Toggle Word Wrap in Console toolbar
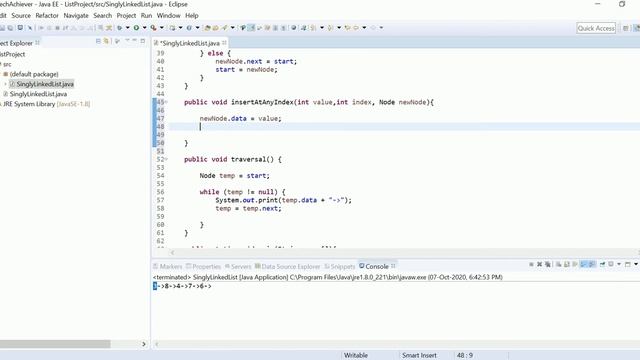Viewport: 640px width, 360px height. click(575, 264)
